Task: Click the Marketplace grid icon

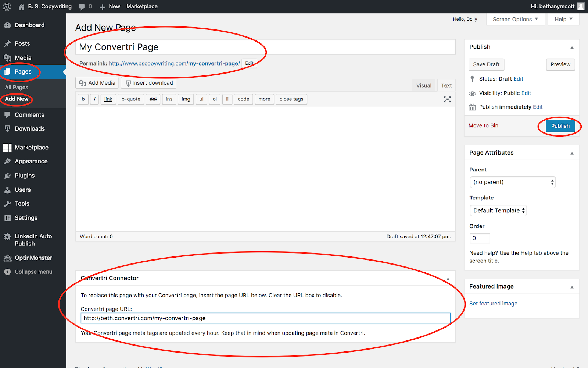Action: (7, 148)
